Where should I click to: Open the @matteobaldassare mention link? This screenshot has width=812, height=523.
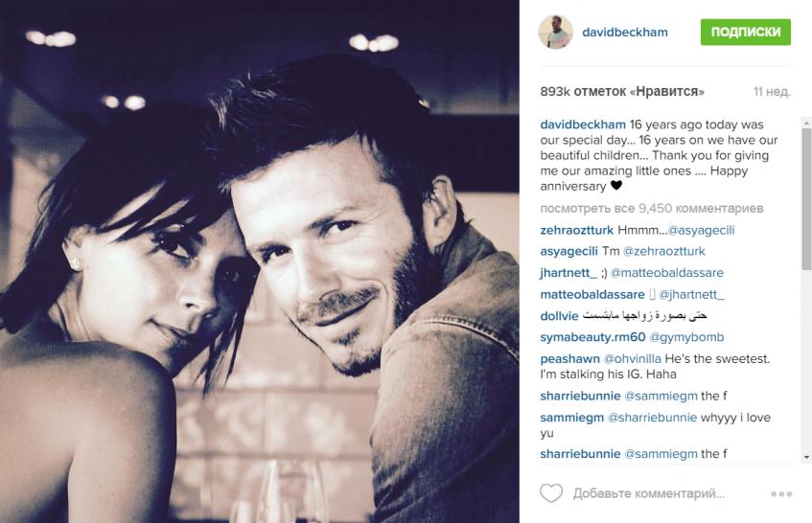[x=667, y=273]
